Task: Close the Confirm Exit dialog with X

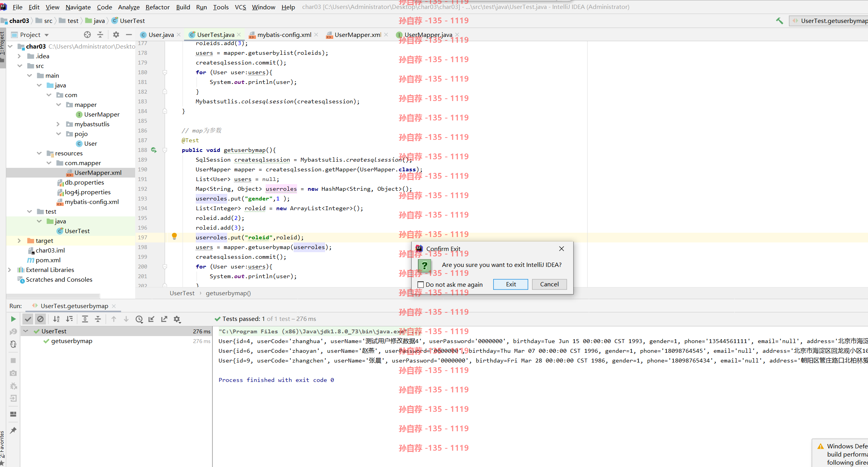Action: pos(561,249)
